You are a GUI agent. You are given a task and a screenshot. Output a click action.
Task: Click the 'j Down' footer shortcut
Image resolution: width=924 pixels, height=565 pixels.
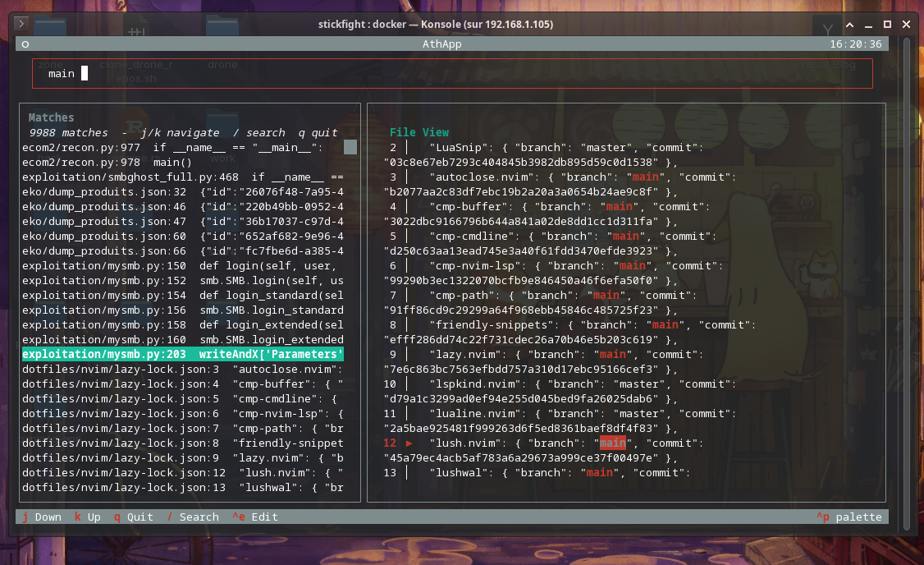(x=42, y=517)
